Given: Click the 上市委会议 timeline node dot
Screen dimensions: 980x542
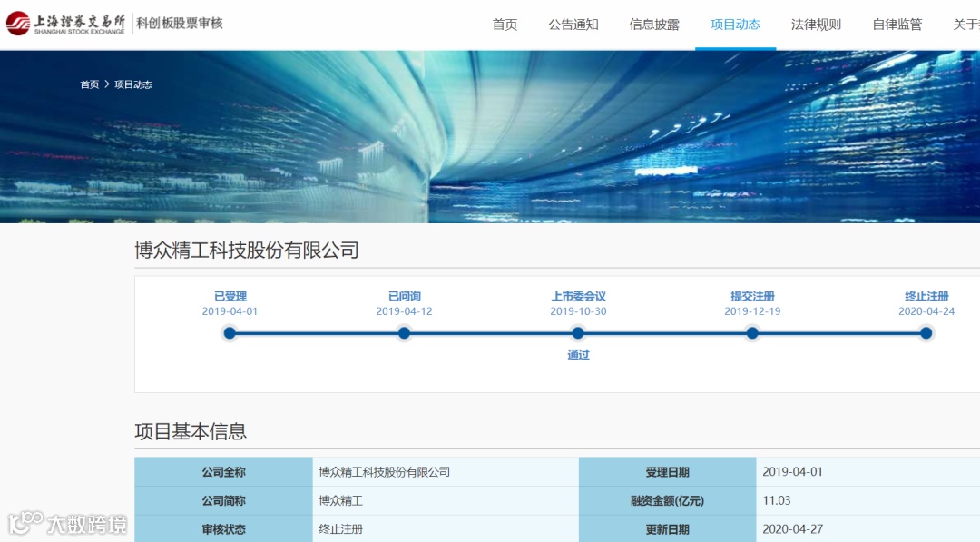Looking at the screenshot, I should tap(578, 333).
